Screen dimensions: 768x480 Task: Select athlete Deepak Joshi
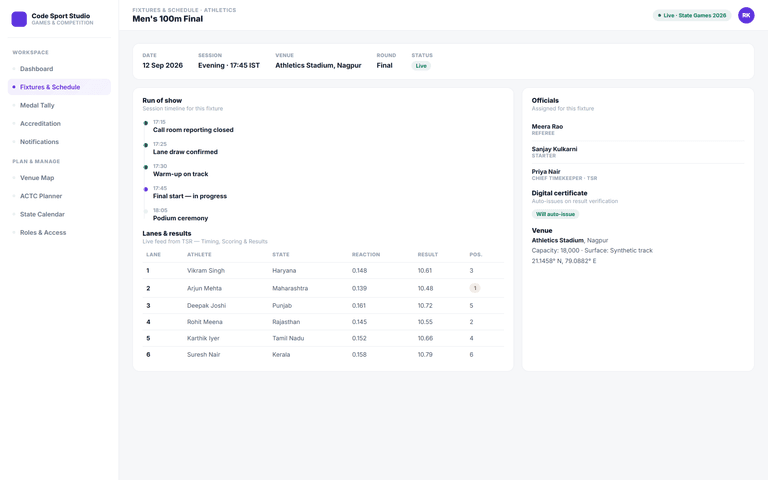point(206,305)
